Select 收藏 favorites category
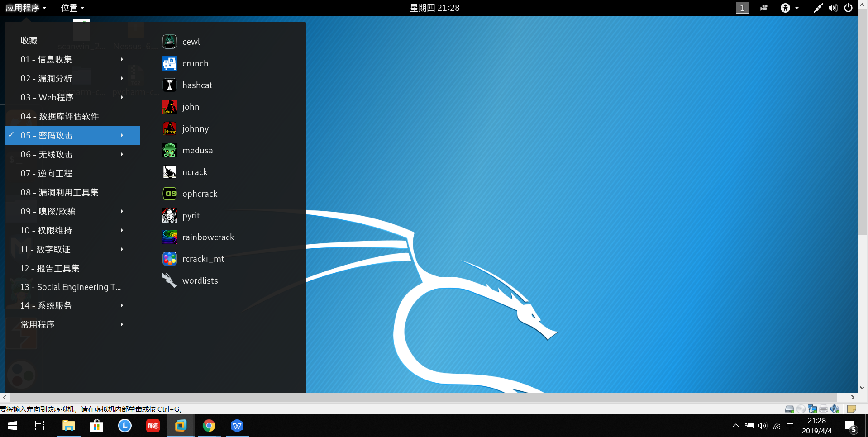 click(72, 40)
